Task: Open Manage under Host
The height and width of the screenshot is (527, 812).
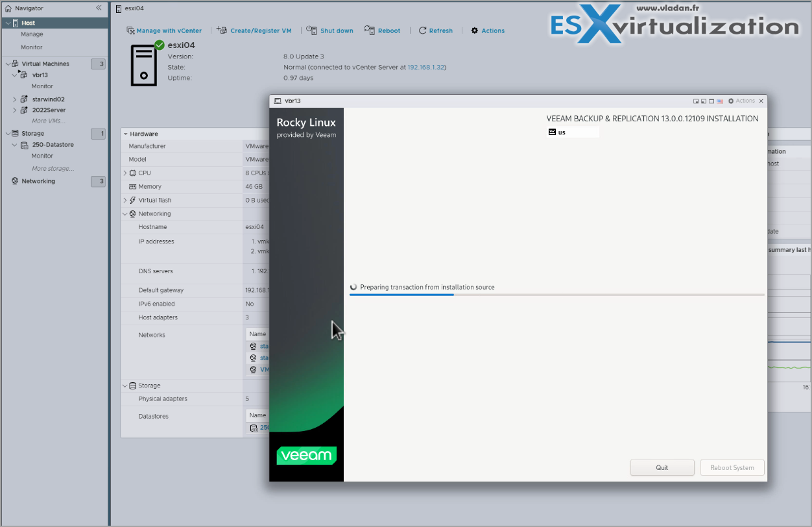Action: [32, 34]
